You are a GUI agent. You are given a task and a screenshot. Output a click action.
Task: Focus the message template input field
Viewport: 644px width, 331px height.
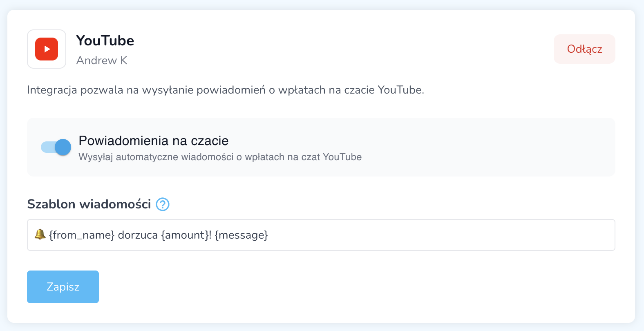click(321, 235)
